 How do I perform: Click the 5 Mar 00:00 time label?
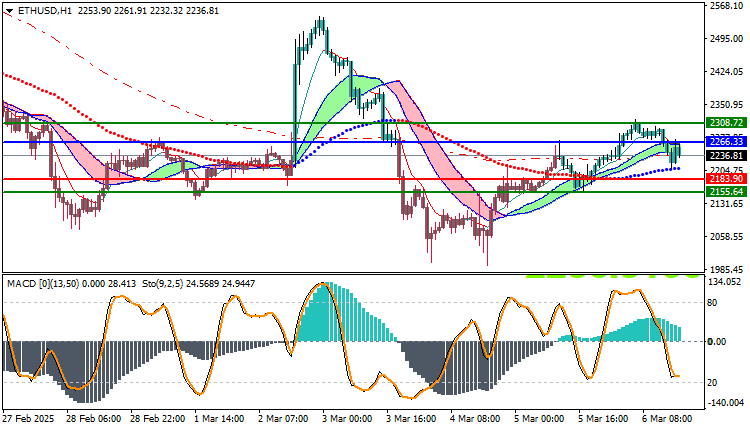pos(540,419)
